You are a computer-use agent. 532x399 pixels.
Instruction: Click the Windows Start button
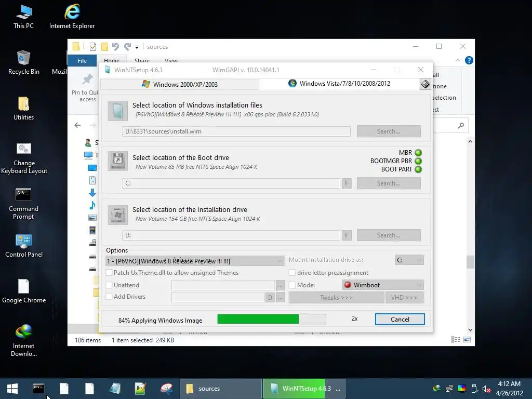click(12, 389)
